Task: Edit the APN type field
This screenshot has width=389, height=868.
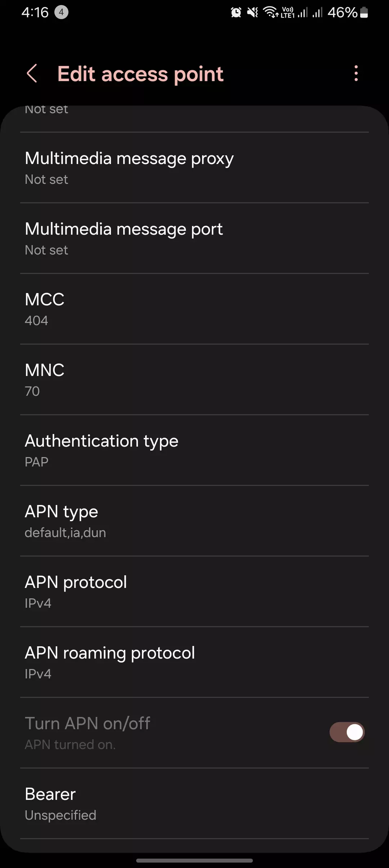Action: pos(194,521)
